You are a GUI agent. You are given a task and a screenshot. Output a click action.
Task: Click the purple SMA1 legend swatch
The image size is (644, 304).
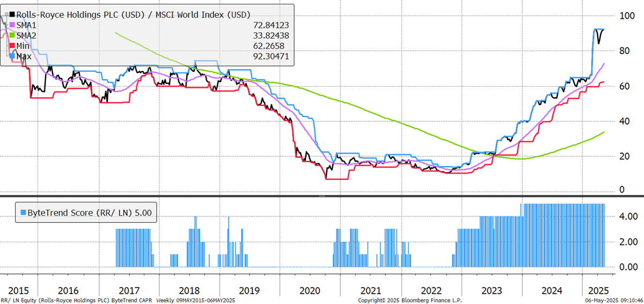click(x=12, y=25)
